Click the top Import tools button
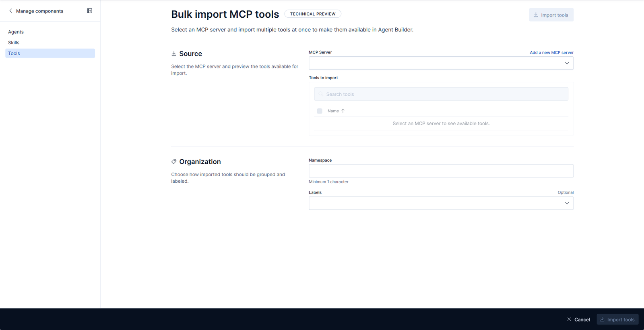The height and width of the screenshot is (330, 644). [x=551, y=15]
